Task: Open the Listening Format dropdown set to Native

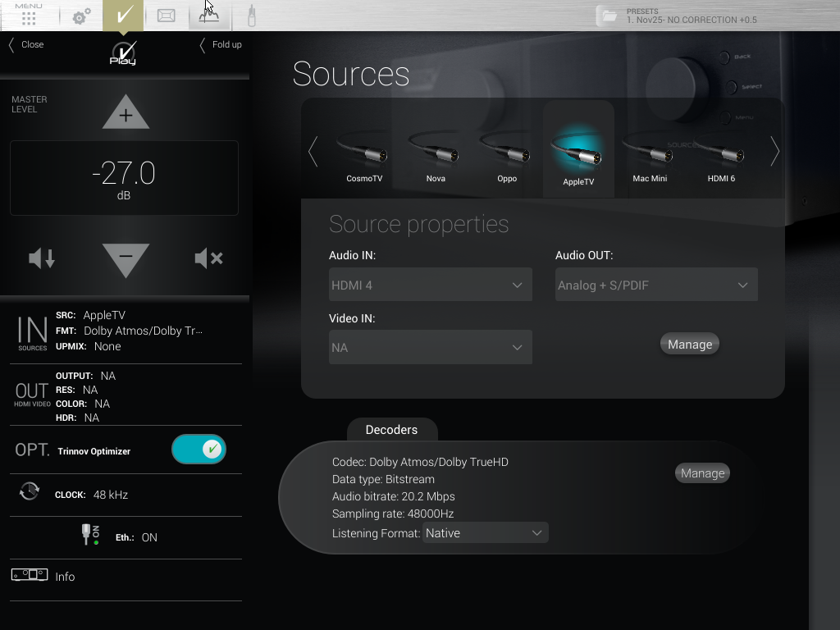Action: pos(486,533)
